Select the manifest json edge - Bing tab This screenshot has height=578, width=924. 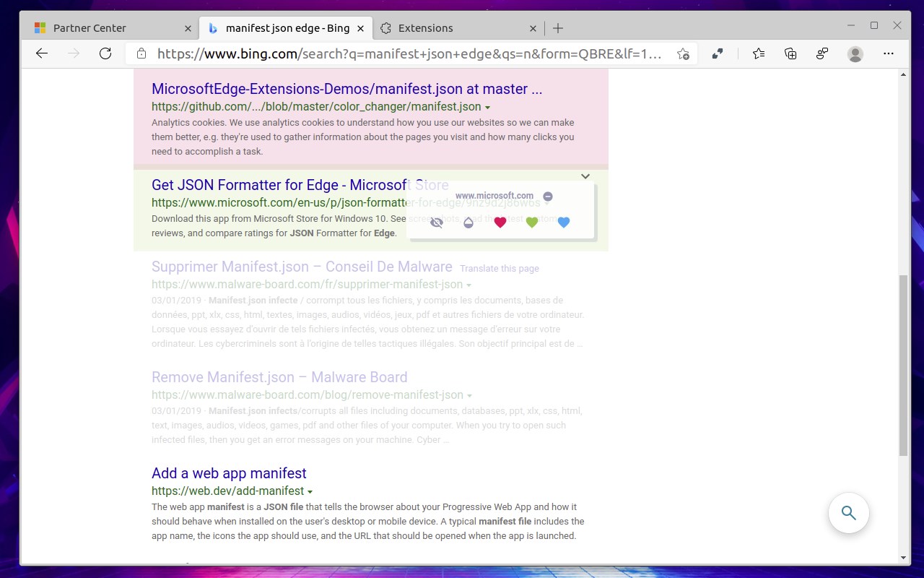coord(287,28)
